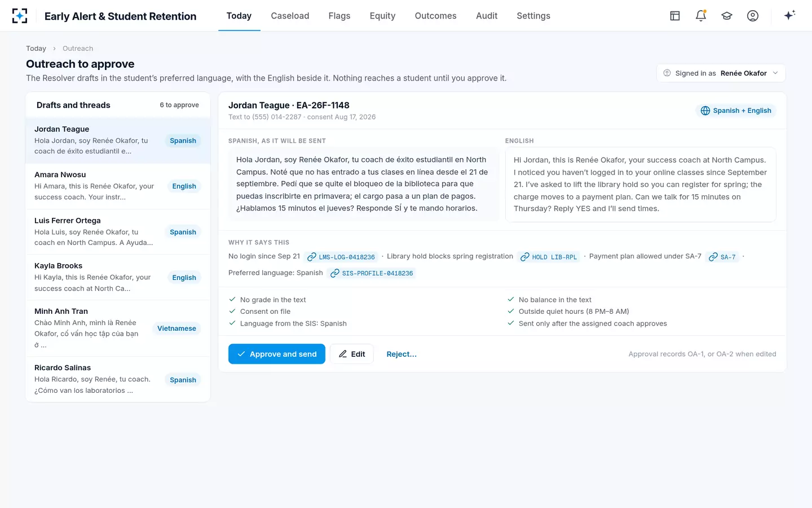Image resolution: width=812 pixels, height=508 pixels.
Task: Click the '6 to approve' count text
Action: (179, 105)
